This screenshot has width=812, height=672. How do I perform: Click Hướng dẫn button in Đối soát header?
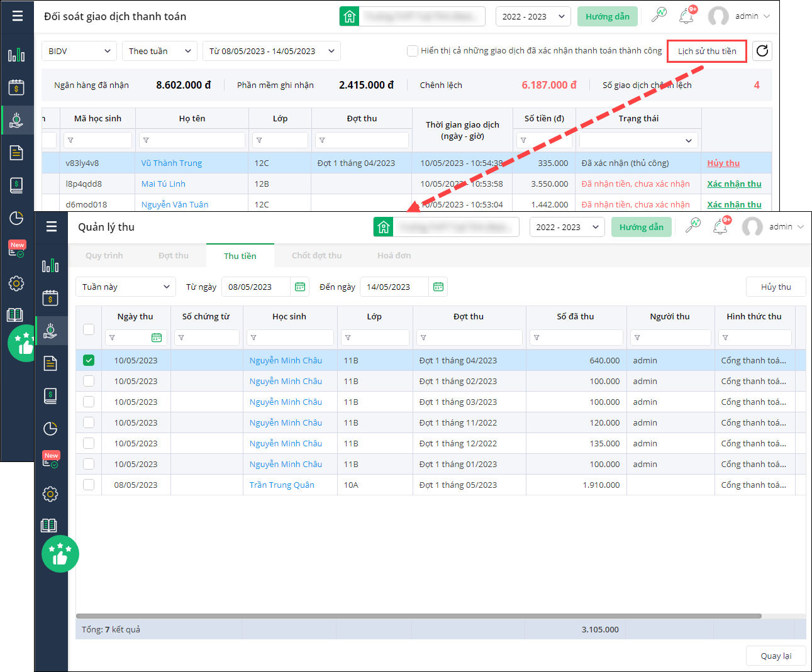(608, 16)
